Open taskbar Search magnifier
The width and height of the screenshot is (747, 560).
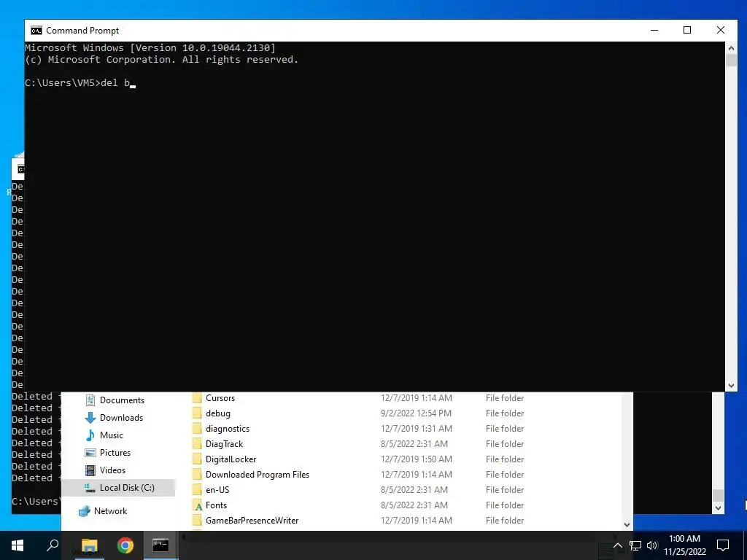53,545
